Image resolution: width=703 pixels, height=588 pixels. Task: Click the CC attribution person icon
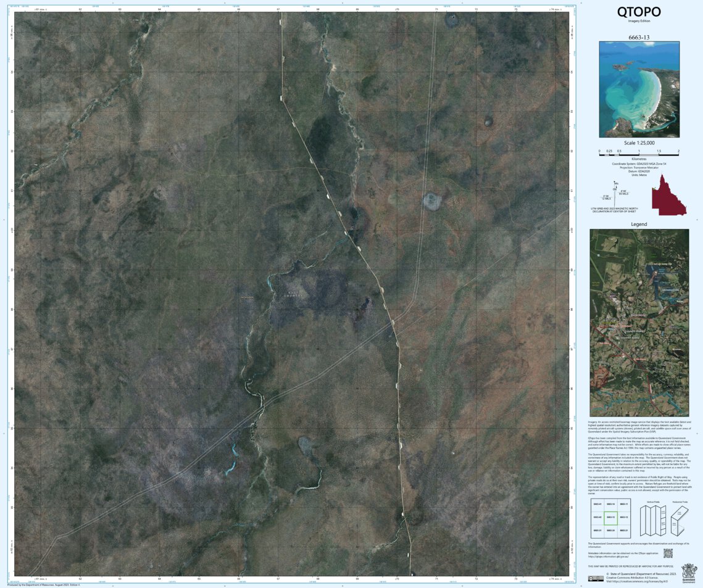tap(597, 579)
